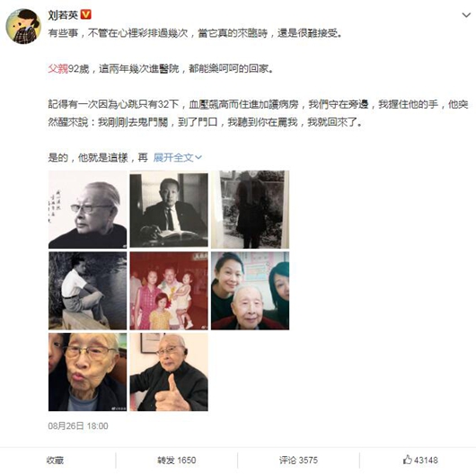Click 收藏 to favorite the post
The height and width of the screenshot is (474, 476).
[x=55, y=461]
